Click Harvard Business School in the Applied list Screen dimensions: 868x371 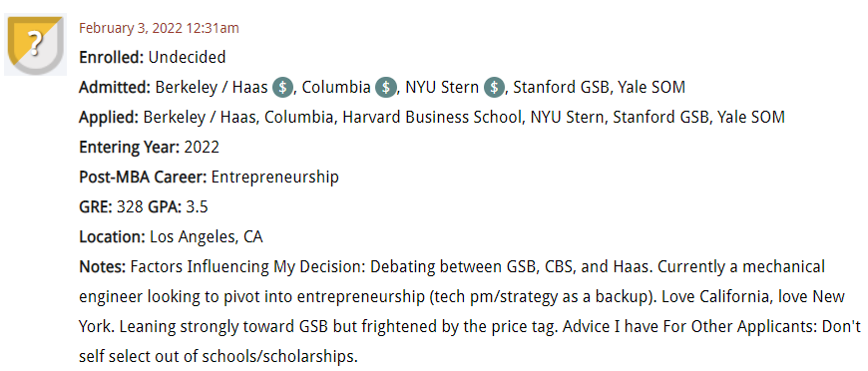point(432,118)
